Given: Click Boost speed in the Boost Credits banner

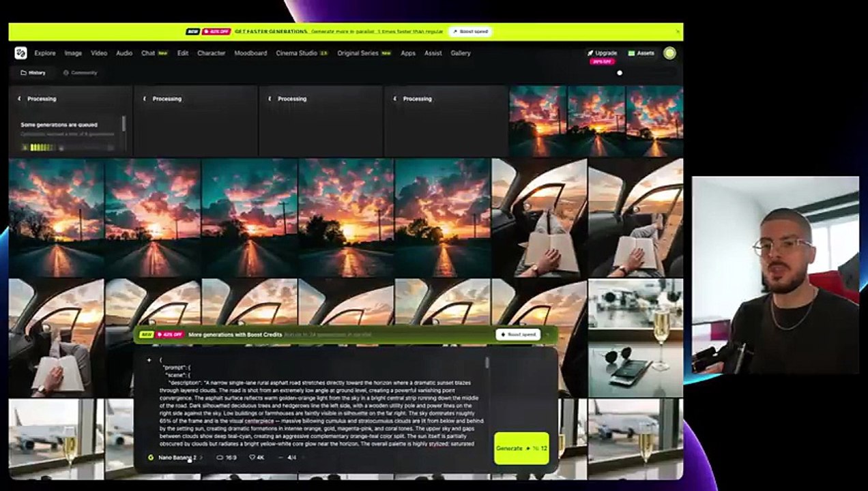Looking at the screenshot, I should click(518, 335).
